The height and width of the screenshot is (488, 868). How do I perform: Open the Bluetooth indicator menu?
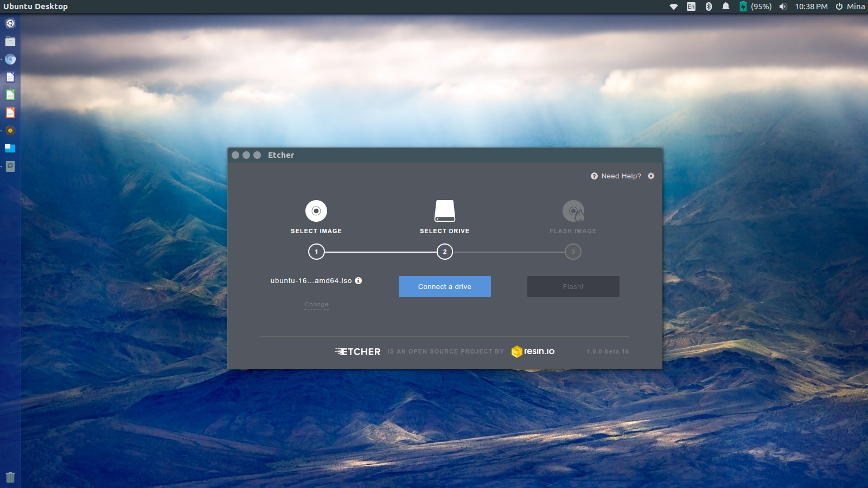coord(709,7)
